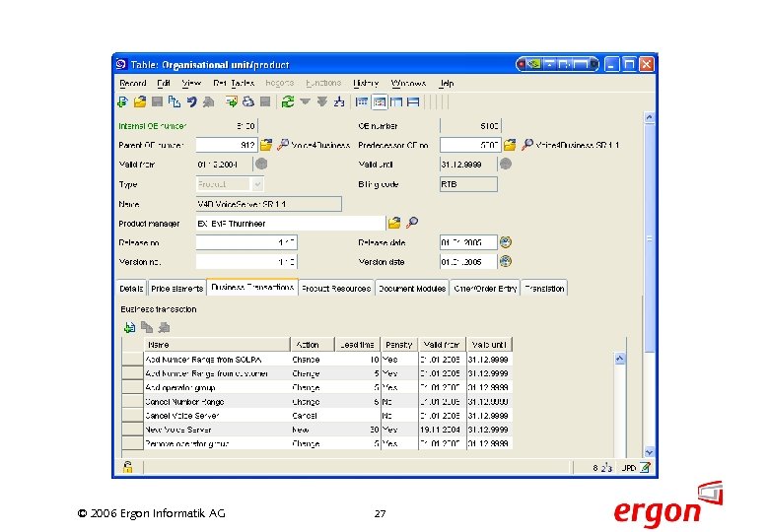Viewport: 769px width, 532px height.
Task: Open calendar icon next to Version date
Action: click(506, 261)
